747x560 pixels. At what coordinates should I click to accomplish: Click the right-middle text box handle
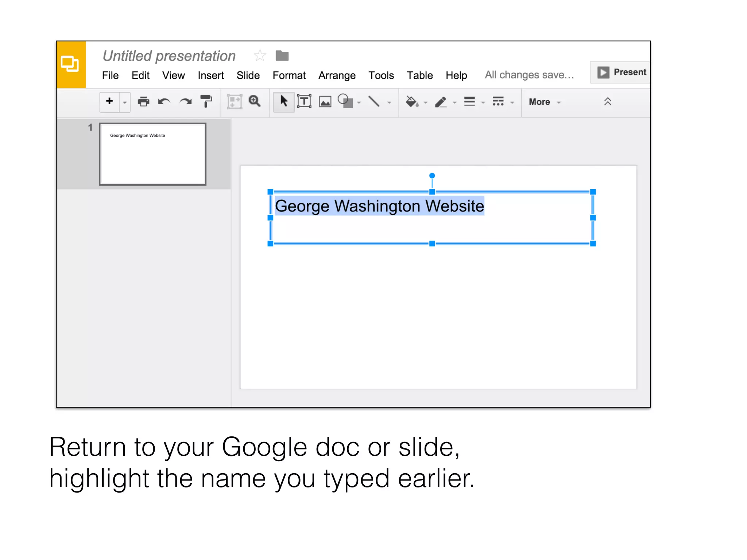[593, 218]
